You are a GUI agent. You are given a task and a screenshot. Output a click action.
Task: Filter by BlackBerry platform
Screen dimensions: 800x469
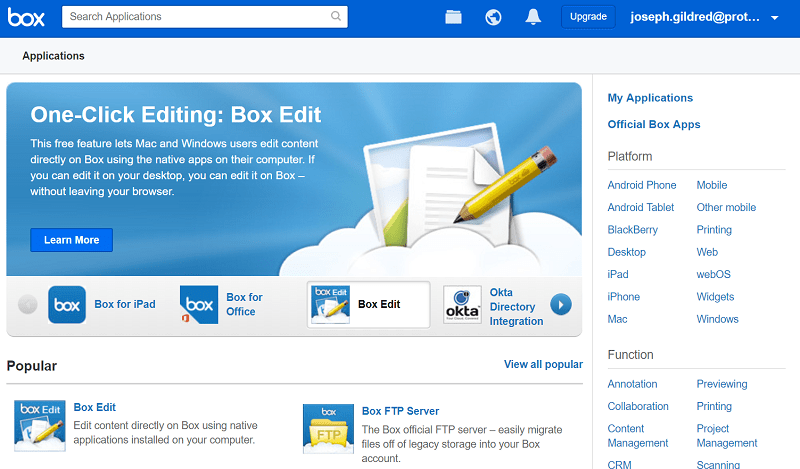tap(633, 230)
